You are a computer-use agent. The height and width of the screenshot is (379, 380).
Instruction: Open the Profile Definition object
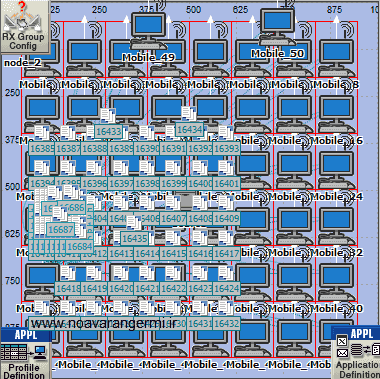pos(25,353)
